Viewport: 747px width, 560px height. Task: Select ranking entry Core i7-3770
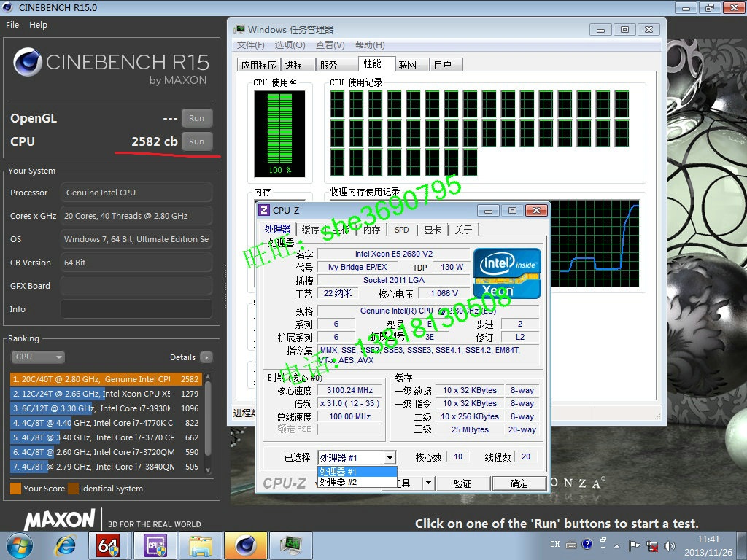106,437
